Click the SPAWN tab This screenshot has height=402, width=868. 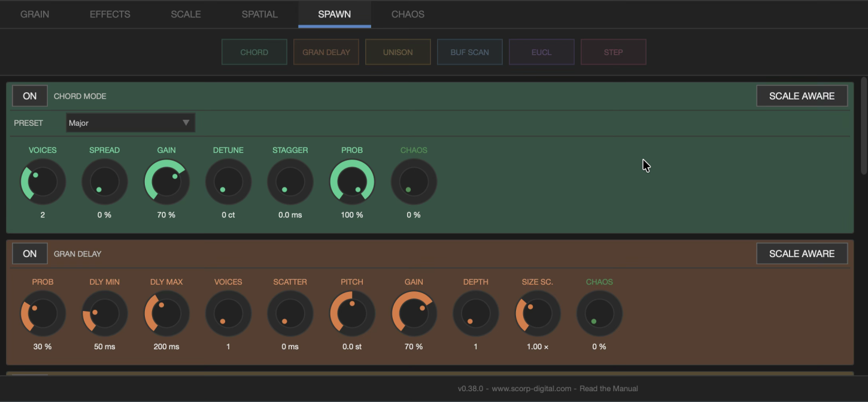(x=335, y=14)
